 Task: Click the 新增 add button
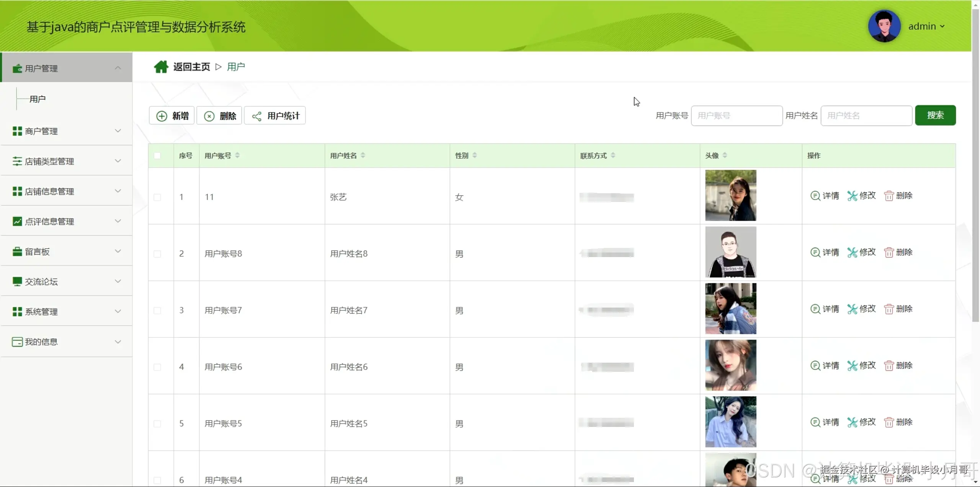tap(172, 116)
